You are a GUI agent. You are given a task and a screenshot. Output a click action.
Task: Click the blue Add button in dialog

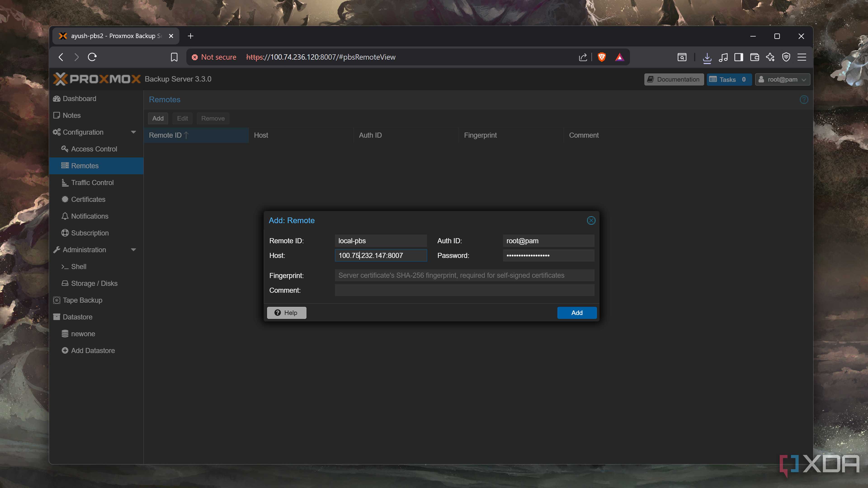pyautogui.click(x=577, y=312)
